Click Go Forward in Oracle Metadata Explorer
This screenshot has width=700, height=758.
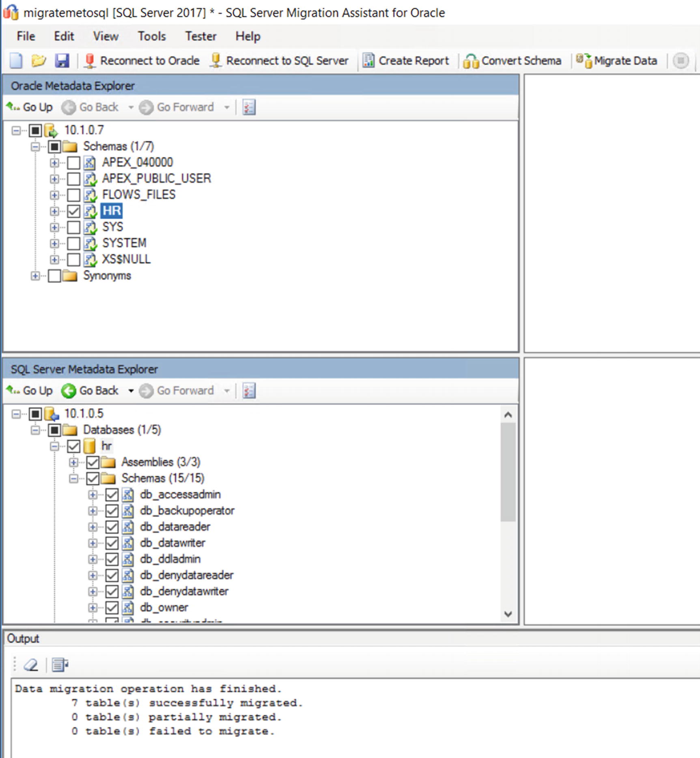pos(177,107)
